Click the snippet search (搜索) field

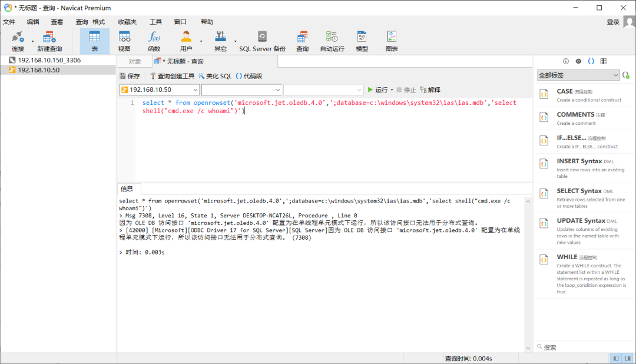(x=584, y=347)
